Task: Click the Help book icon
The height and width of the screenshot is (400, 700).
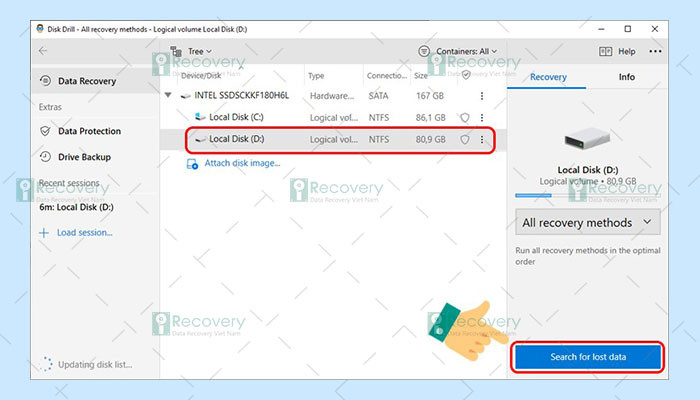Action: 605,51
